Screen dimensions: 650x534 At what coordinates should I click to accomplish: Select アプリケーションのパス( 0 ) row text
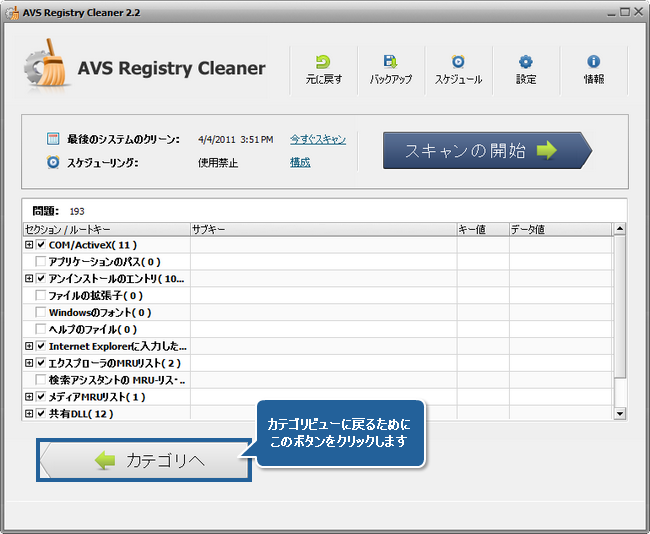pos(104,262)
